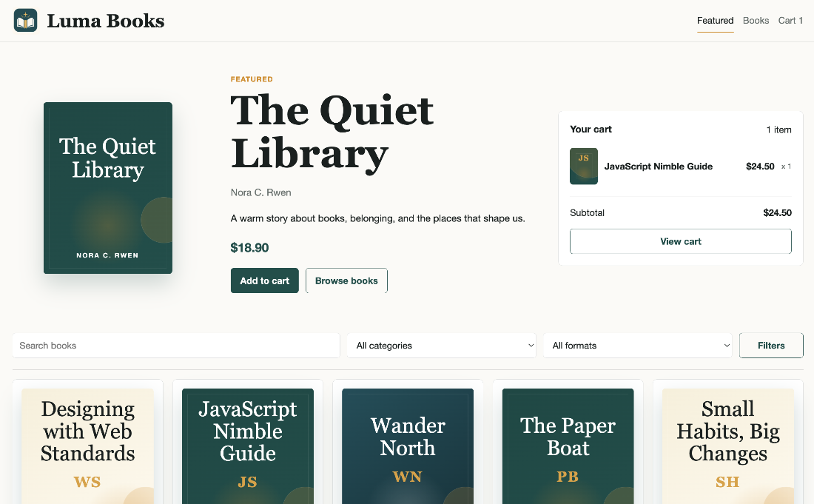The image size is (814, 504).
Task: Click the JavaScript Nimble Guide cart thumbnail
Action: point(584,166)
